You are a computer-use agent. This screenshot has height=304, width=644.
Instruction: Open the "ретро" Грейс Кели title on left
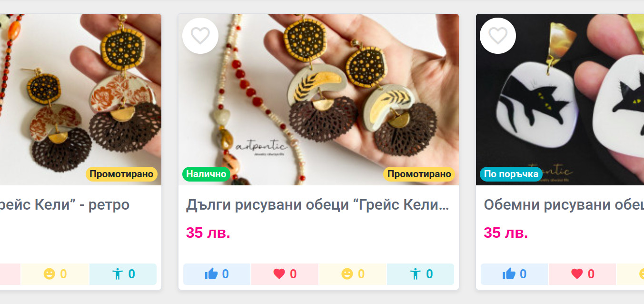pos(65,205)
